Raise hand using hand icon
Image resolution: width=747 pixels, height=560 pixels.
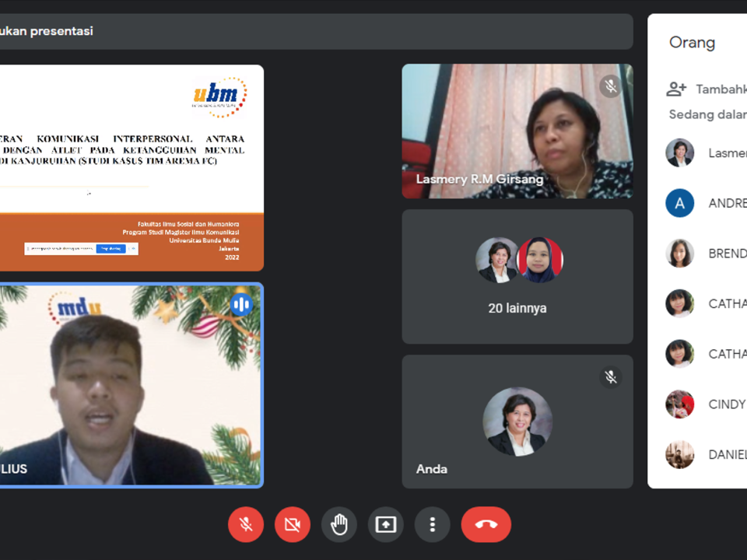pos(338,524)
